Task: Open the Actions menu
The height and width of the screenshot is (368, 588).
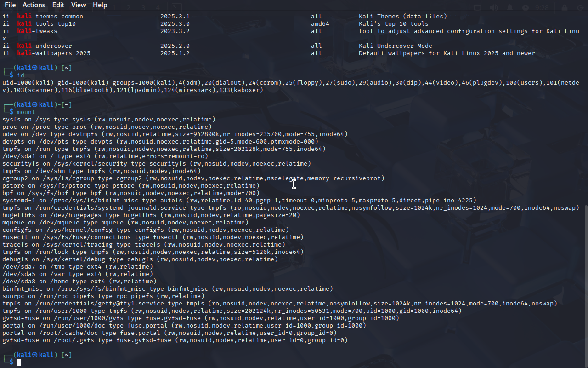Action: coord(34,5)
